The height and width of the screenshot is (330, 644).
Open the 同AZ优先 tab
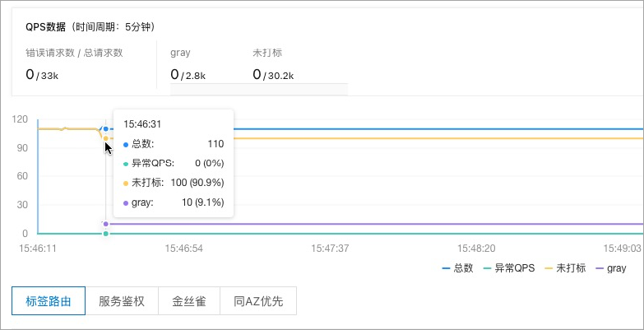(x=258, y=301)
